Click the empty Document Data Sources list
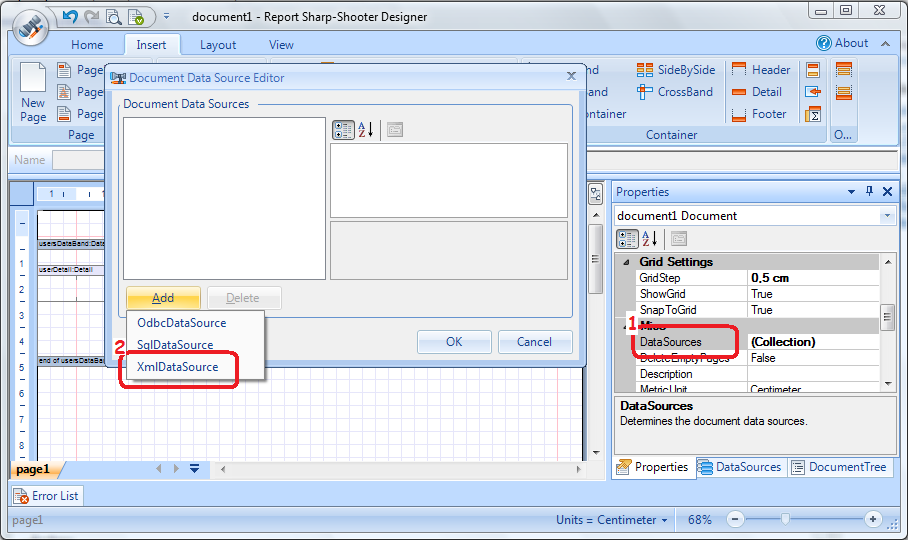This screenshot has height=540, width=908. tap(224, 199)
